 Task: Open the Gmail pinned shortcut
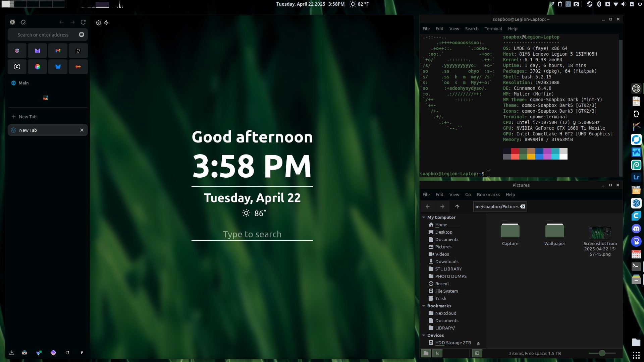pos(58,51)
